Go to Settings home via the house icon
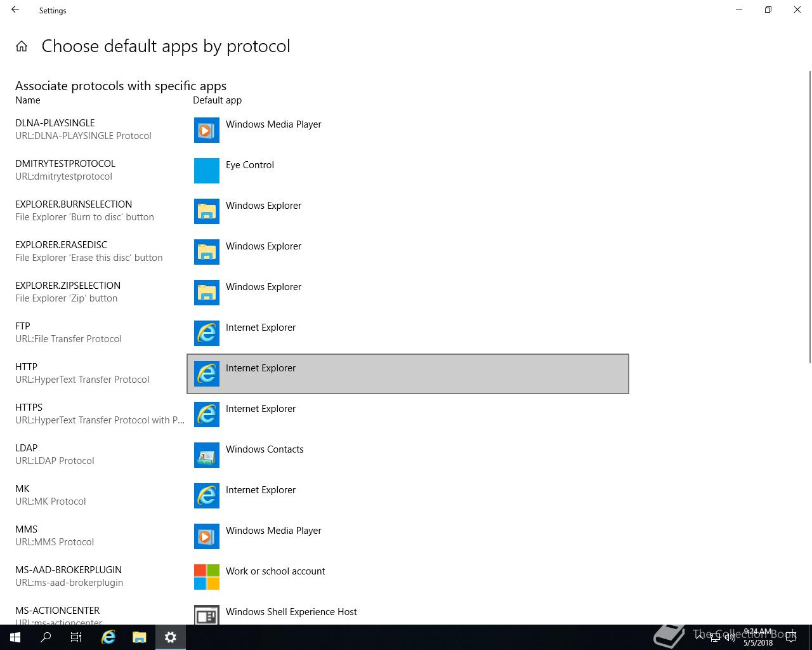Image resolution: width=812 pixels, height=650 pixels. [22, 46]
